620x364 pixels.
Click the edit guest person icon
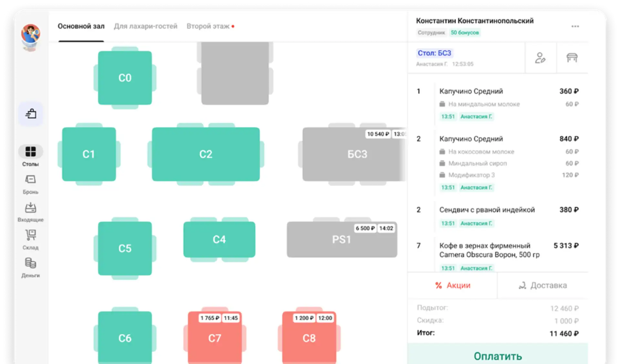(x=540, y=58)
